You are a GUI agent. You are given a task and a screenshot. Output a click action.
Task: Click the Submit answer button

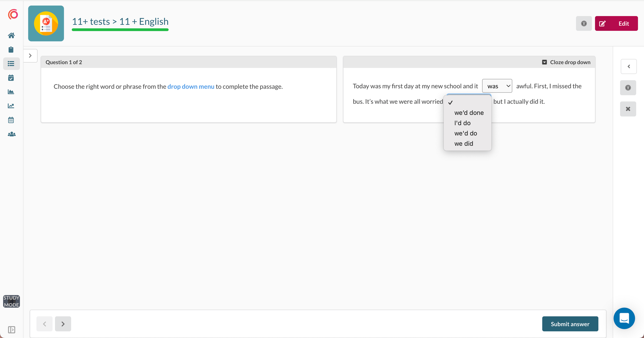click(570, 324)
